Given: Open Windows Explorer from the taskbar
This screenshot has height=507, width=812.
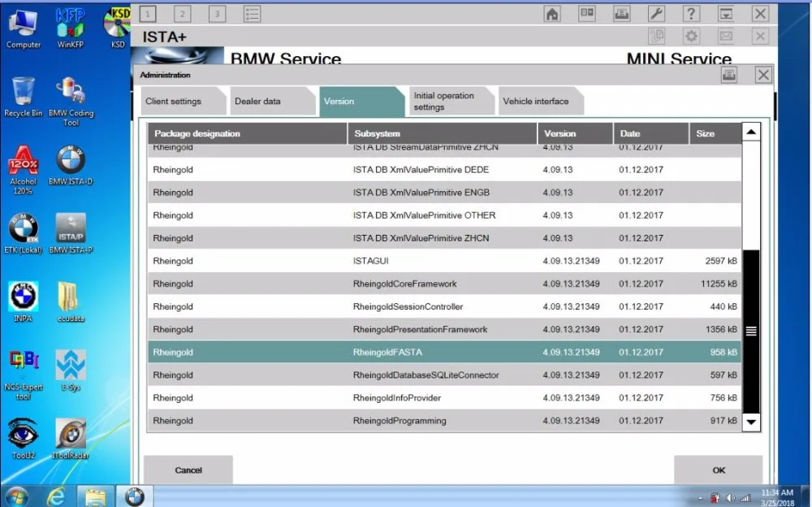Looking at the screenshot, I should pyautogui.click(x=95, y=497).
